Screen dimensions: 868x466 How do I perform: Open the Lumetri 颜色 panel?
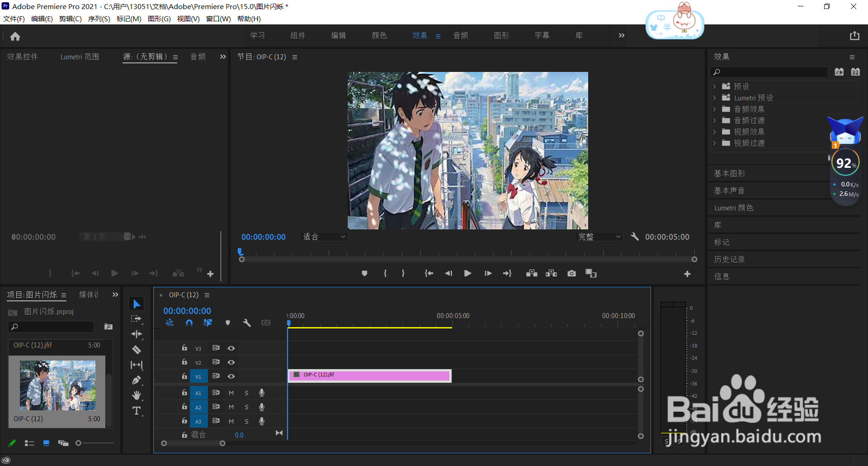[734, 208]
